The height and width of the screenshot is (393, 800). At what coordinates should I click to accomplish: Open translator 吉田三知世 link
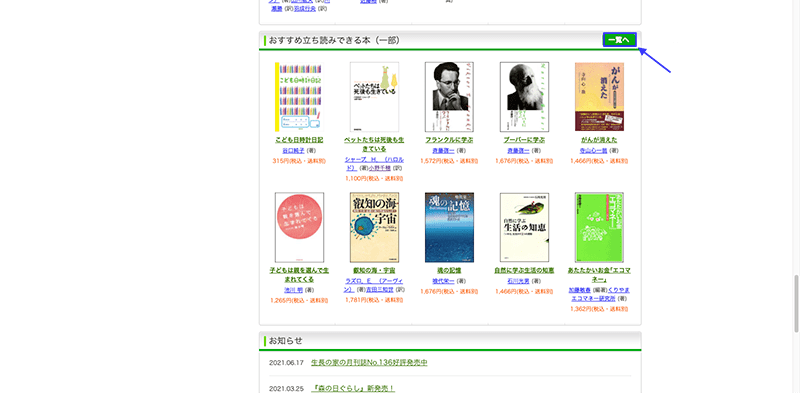pos(380,290)
